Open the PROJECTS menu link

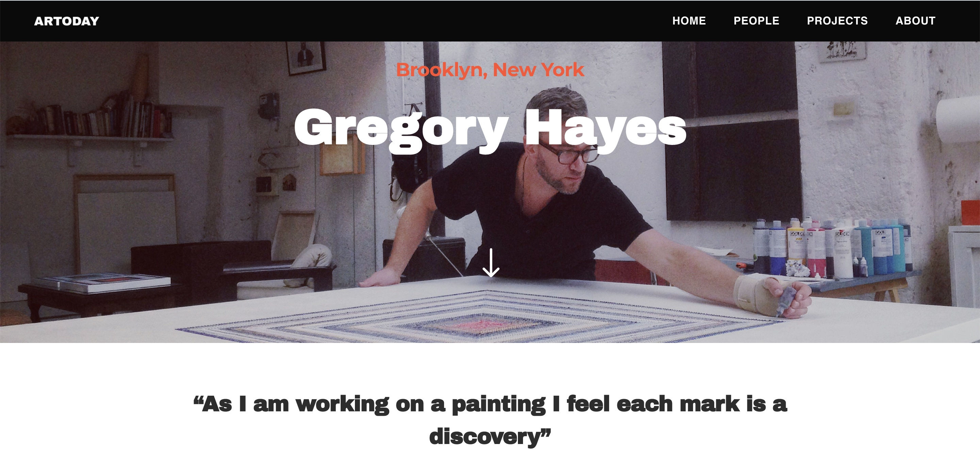click(837, 20)
